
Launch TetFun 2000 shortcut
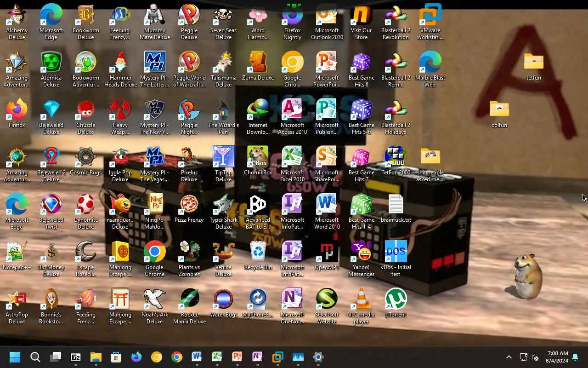[396, 161]
